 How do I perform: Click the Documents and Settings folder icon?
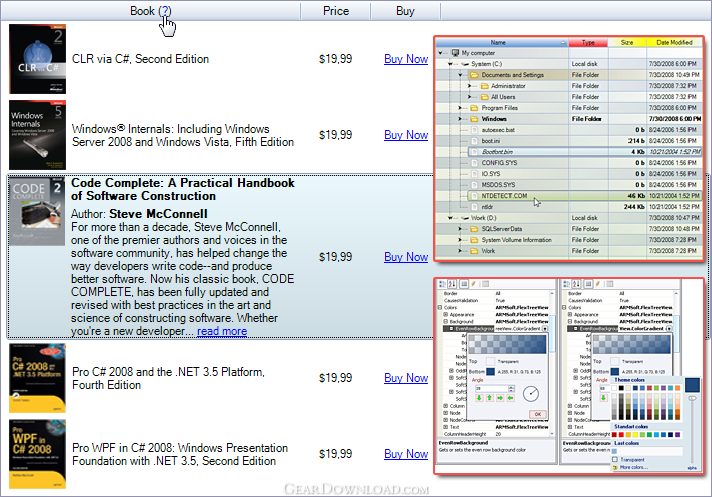475,75
